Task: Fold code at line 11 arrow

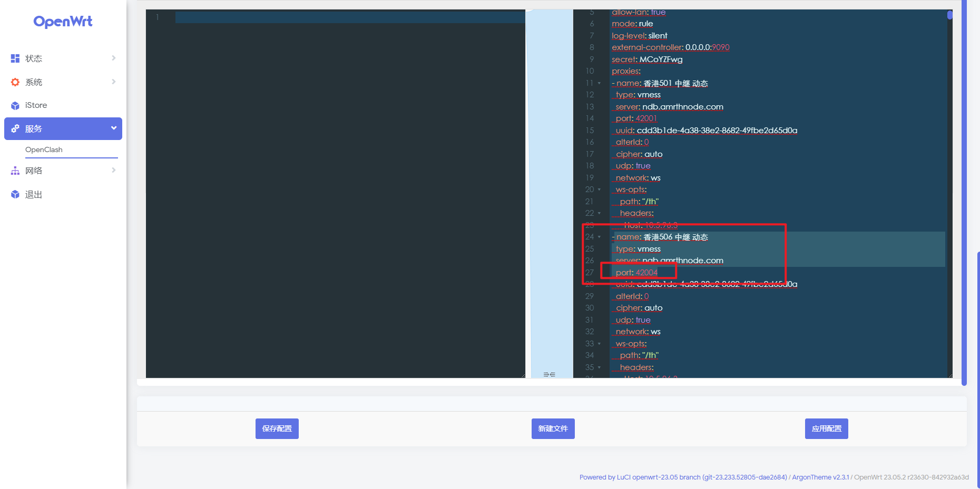Action: [x=599, y=83]
